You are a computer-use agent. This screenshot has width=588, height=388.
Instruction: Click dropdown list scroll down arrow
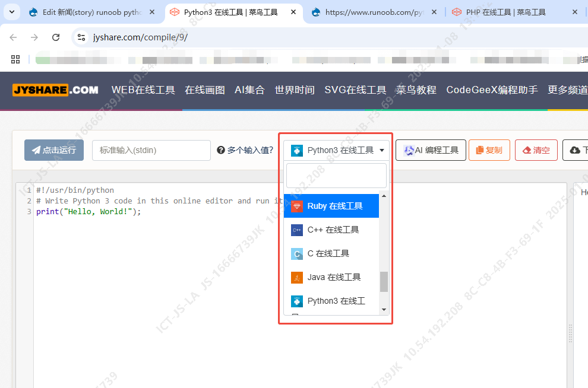click(384, 310)
